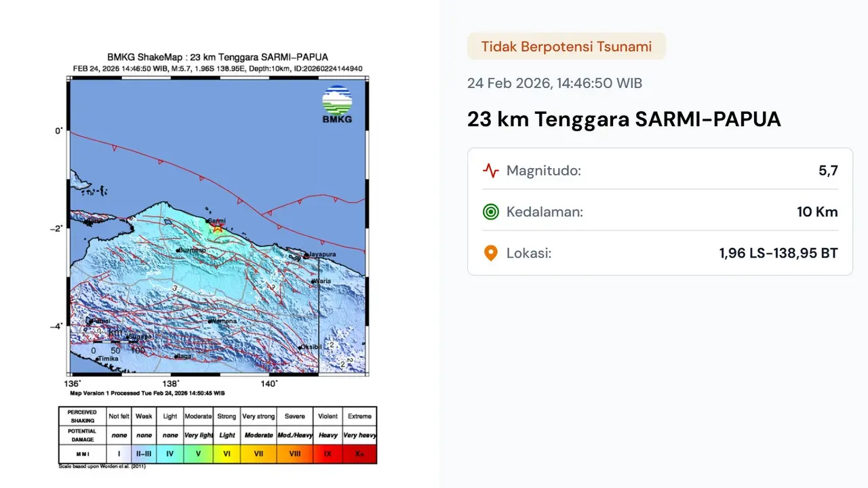
Task: Click the depth value 10 Km
Action: click(x=818, y=212)
